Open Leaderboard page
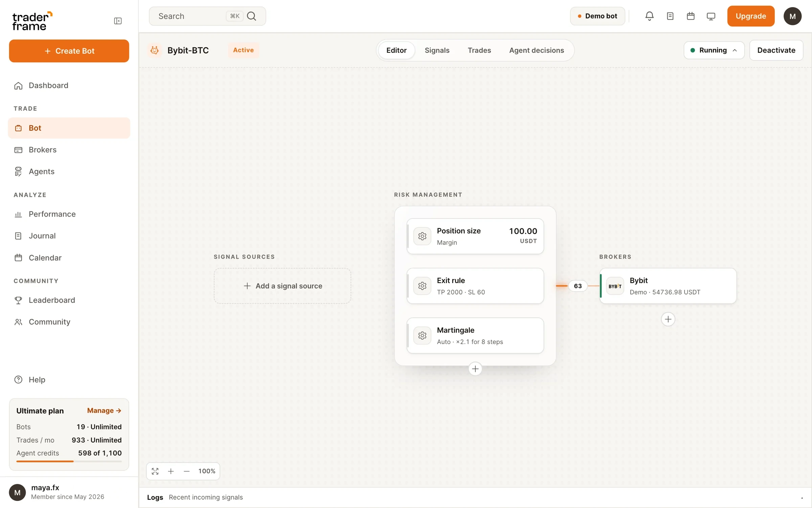This screenshot has height=508, width=812. [x=69, y=300]
